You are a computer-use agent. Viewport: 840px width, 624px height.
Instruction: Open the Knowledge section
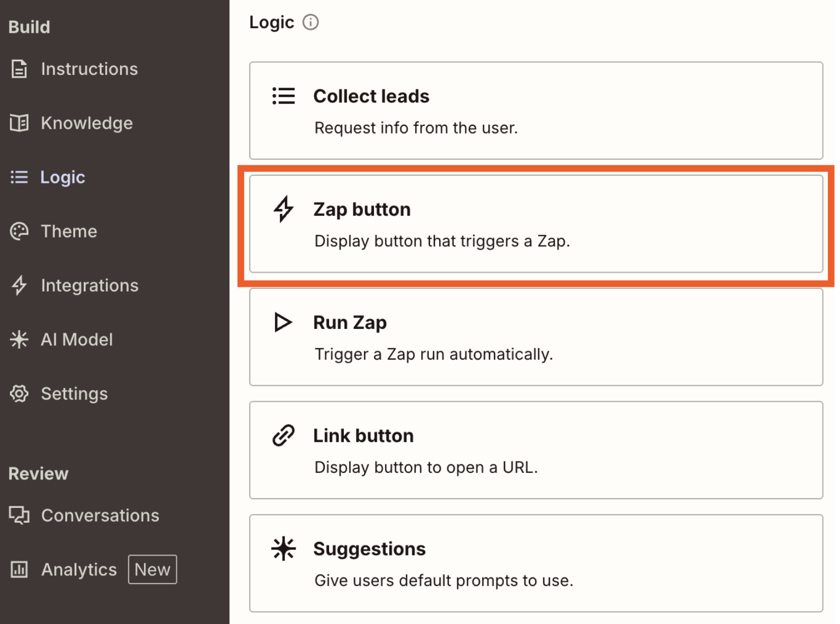pos(87,123)
